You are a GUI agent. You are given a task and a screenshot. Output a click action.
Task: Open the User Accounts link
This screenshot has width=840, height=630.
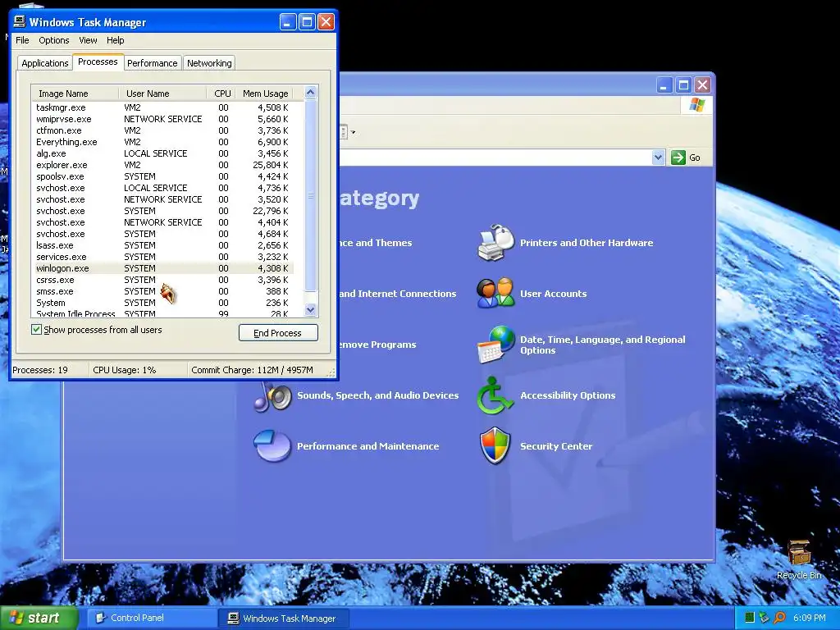tap(554, 294)
